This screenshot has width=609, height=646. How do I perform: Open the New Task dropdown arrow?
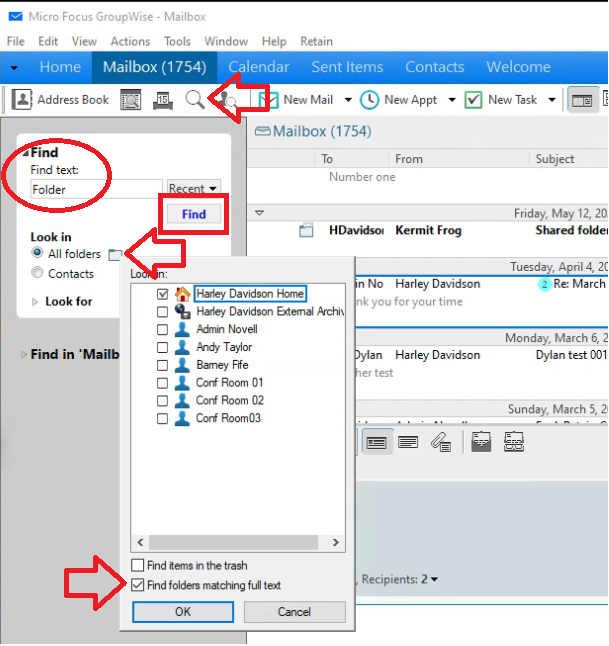click(552, 100)
